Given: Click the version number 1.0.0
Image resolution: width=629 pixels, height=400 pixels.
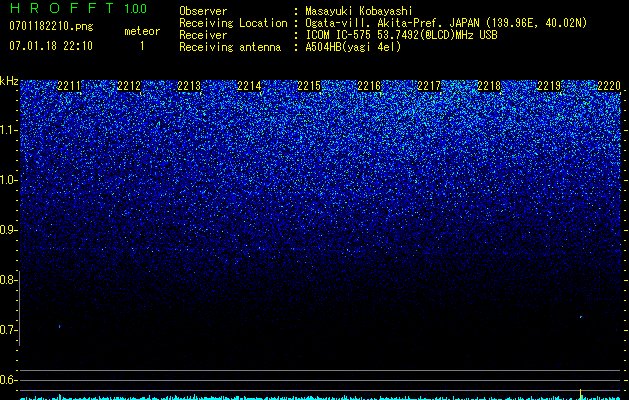Looking at the screenshot, I should tap(136, 9).
